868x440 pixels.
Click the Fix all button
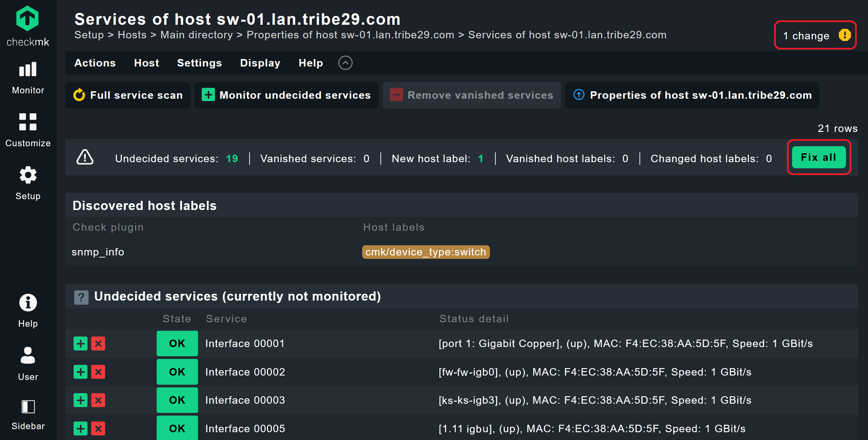818,157
